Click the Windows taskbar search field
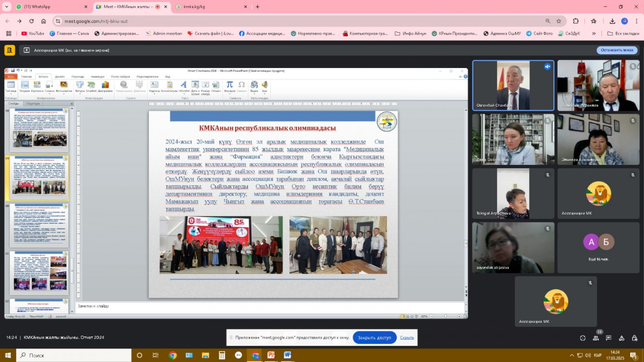Image resolution: width=644 pixels, height=362 pixels. tap(74, 355)
